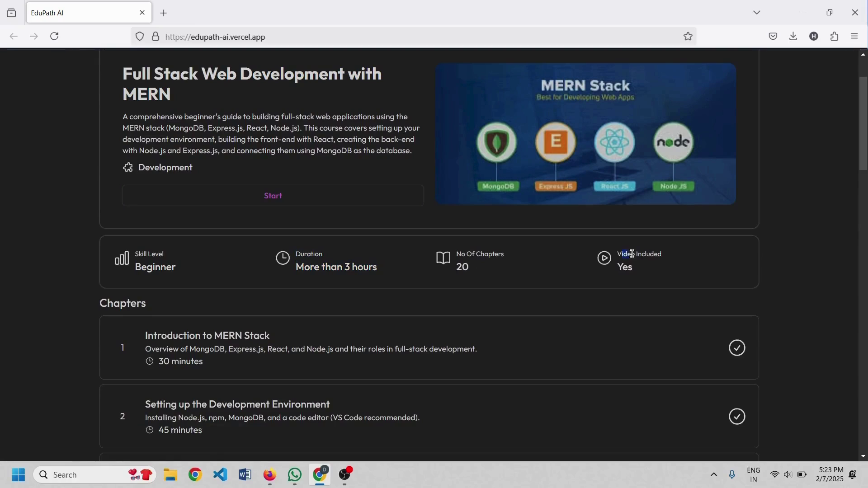Viewport: 868px width, 488px height.
Task: Expand Introduction to MERN Stack chapter
Action: pos(208,336)
